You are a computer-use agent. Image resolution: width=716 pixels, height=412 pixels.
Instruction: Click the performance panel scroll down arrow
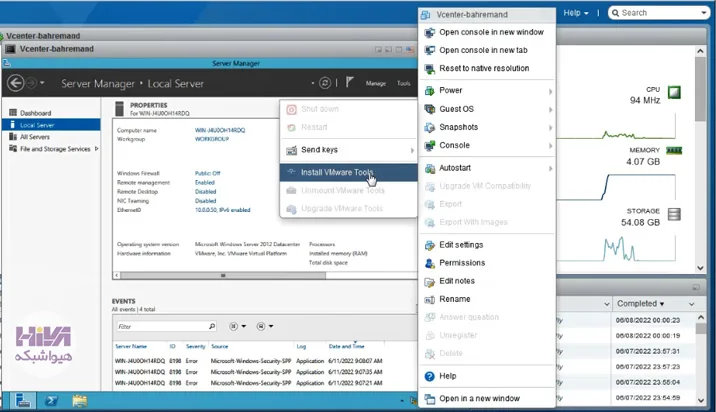coord(700,269)
